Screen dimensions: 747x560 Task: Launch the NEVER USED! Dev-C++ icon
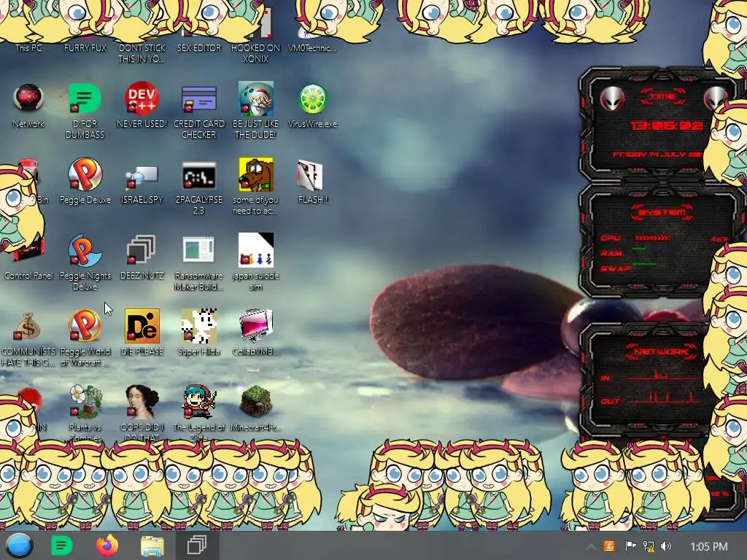[142, 98]
